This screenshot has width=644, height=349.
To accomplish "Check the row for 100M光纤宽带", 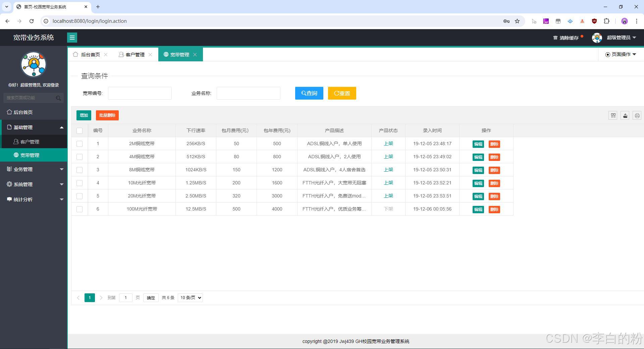I will pyautogui.click(x=79, y=209).
